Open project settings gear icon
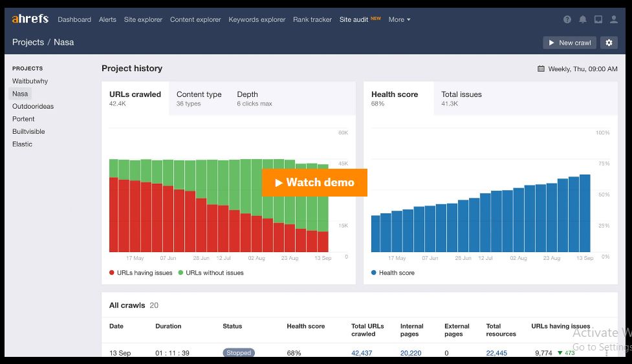Viewport: 632px width, 364px height. [x=609, y=43]
